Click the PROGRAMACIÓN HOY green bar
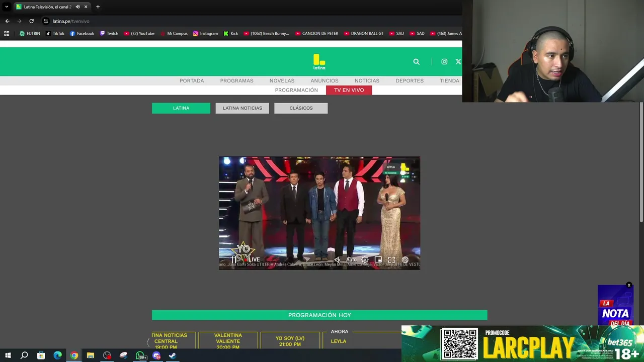Screen dimensions: 644x362 (x=319, y=315)
